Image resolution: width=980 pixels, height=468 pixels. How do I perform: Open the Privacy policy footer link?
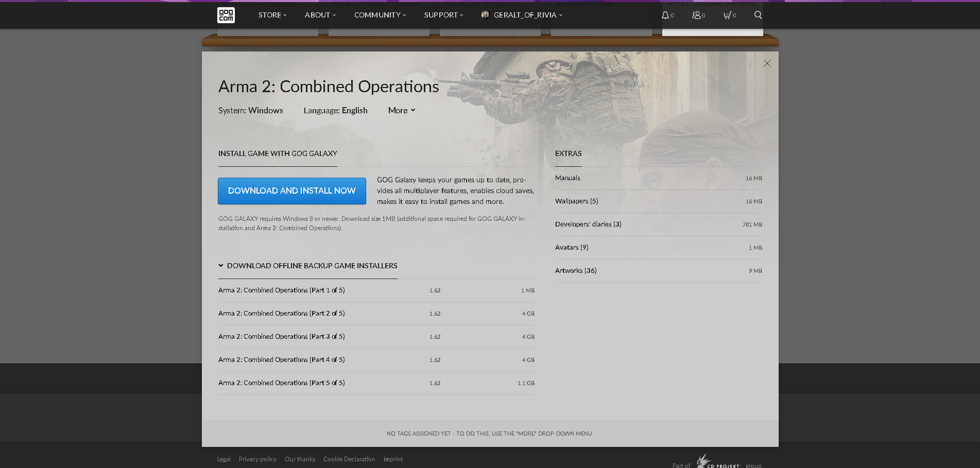click(x=257, y=459)
